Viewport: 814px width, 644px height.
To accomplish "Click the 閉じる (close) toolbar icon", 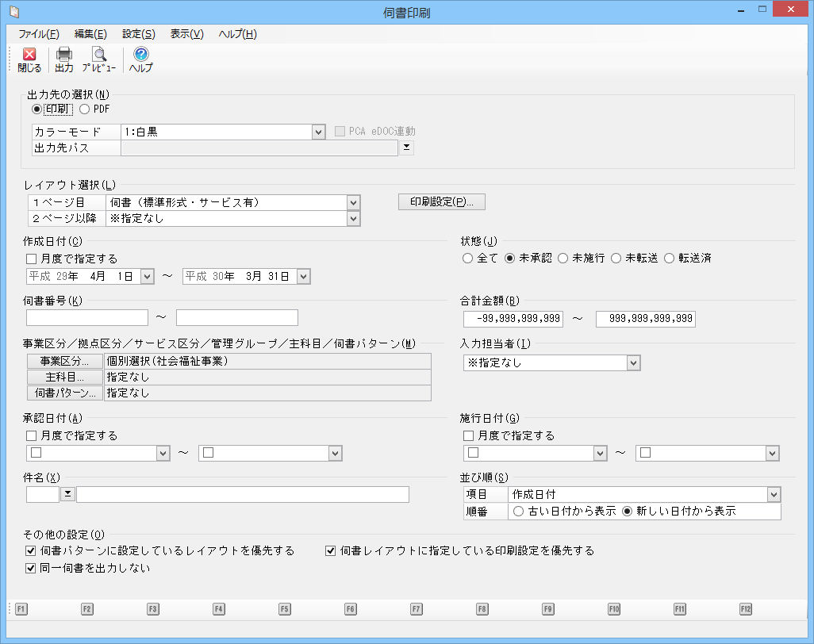I will coord(29,59).
